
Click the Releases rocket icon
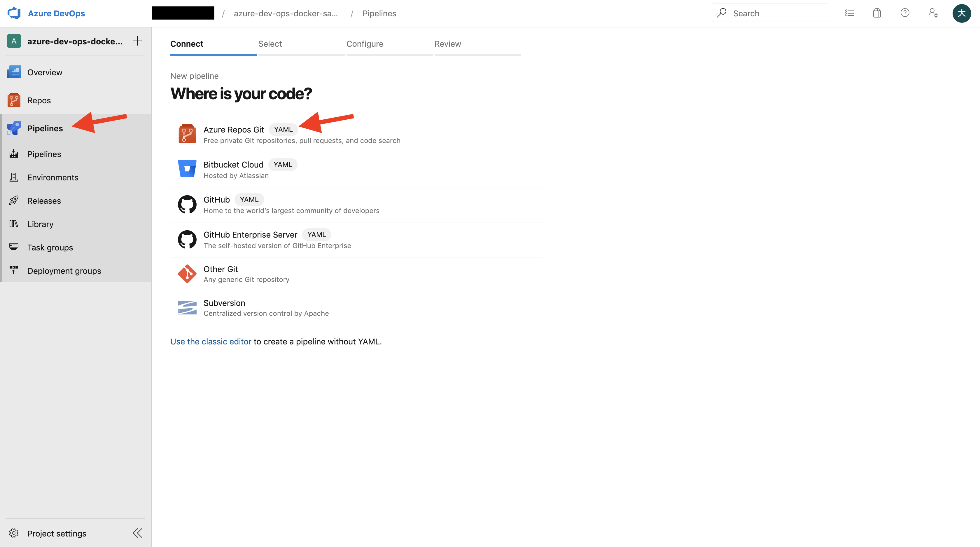coord(14,200)
